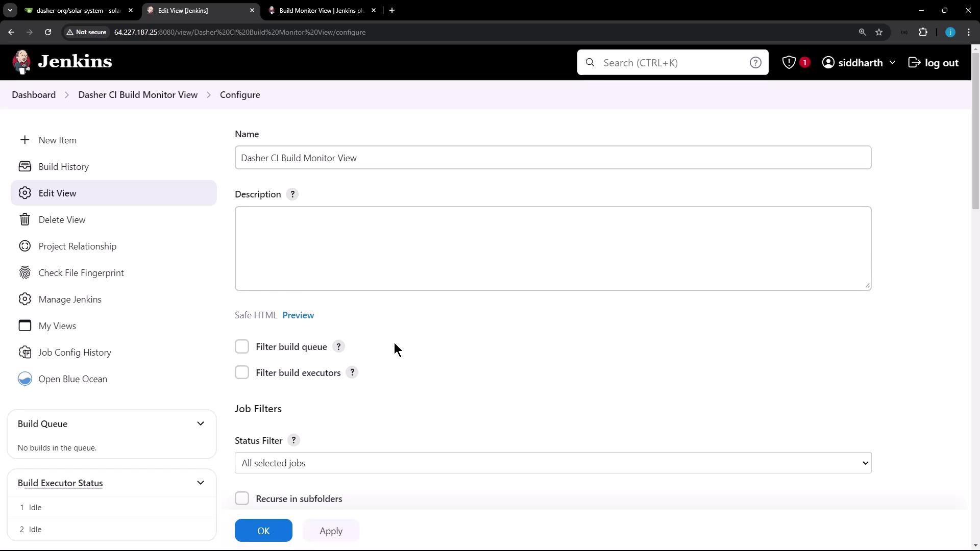The height and width of the screenshot is (551, 980).
Task: Open Check File Fingerprint icon
Action: [x=24, y=273]
